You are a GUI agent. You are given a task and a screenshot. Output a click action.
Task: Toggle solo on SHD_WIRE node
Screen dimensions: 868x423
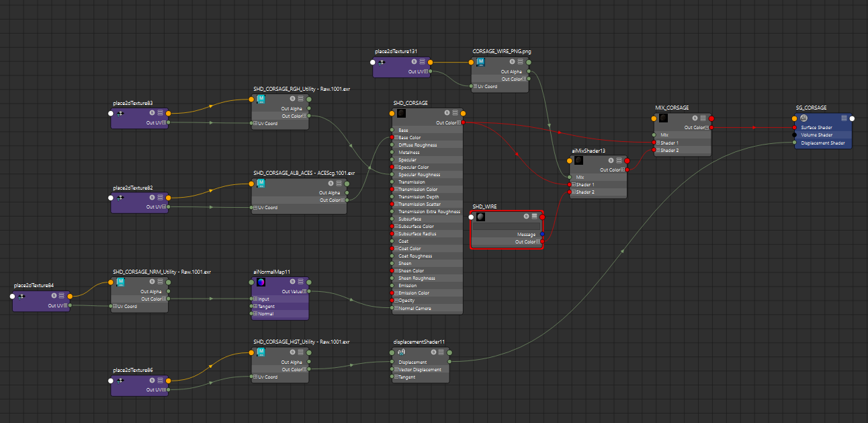tap(526, 217)
